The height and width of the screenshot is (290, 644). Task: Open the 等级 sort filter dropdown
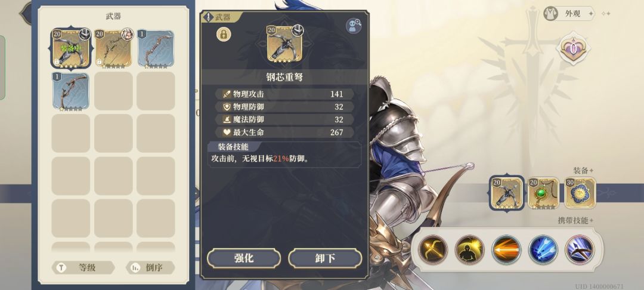point(83,268)
